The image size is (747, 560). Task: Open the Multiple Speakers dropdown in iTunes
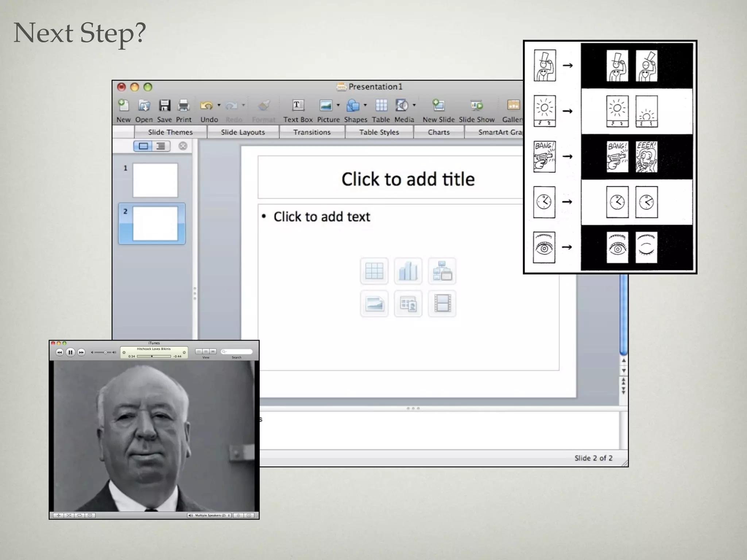pyautogui.click(x=210, y=516)
